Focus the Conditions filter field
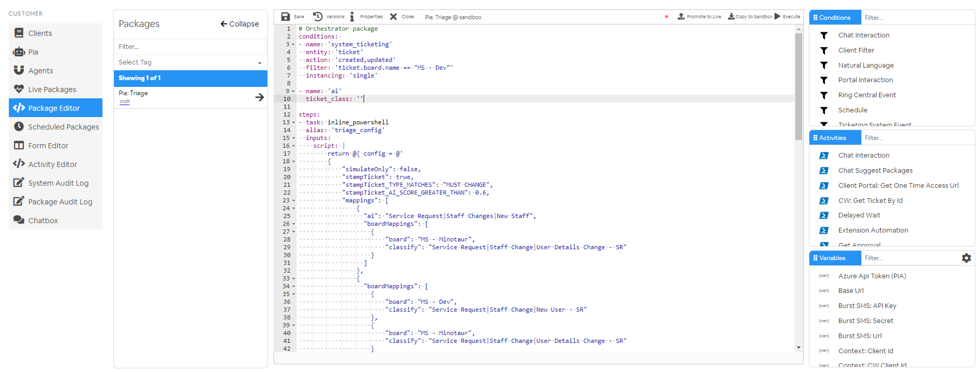 [x=917, y=18]
